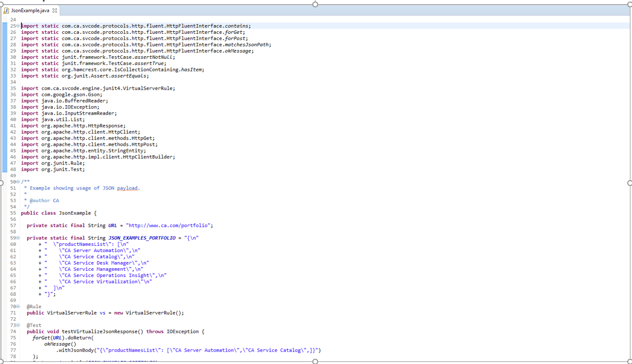Click the import java.util.List line

(x=53, y=119)
